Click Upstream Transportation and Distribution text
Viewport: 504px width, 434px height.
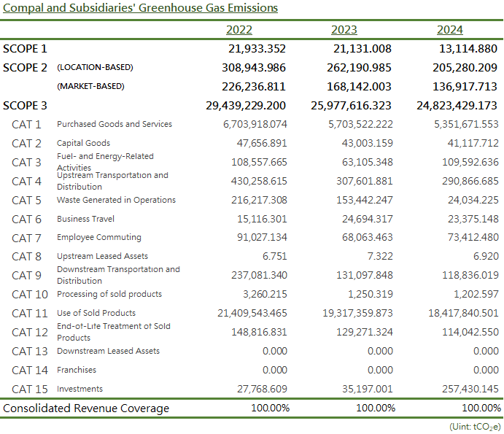click(x=112, y=181)
